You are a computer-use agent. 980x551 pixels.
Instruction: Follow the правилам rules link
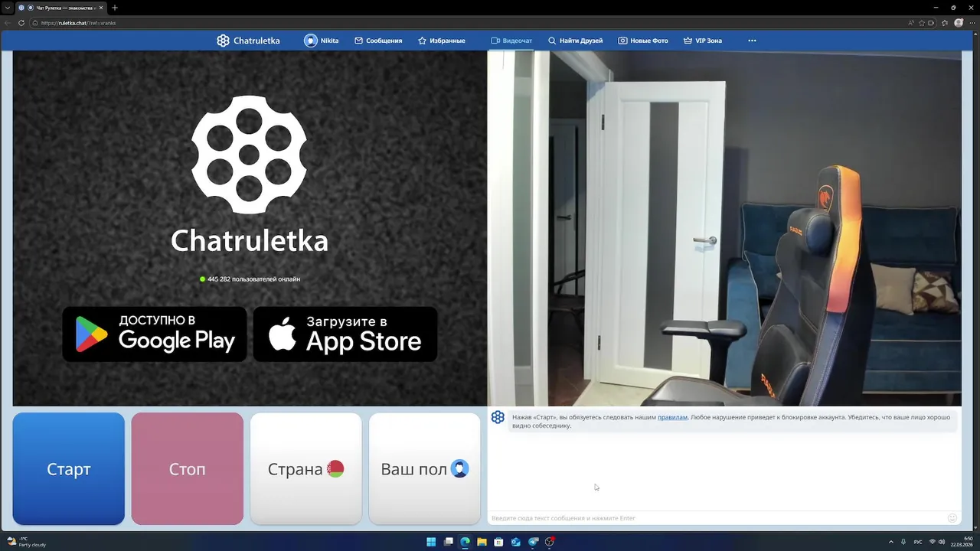(x=672, y=417)
